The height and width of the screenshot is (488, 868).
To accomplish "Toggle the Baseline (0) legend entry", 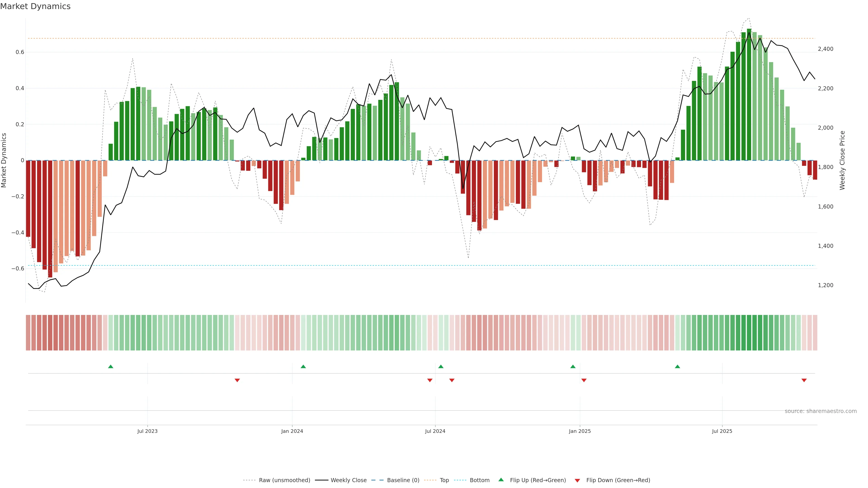I will point(403,480).
